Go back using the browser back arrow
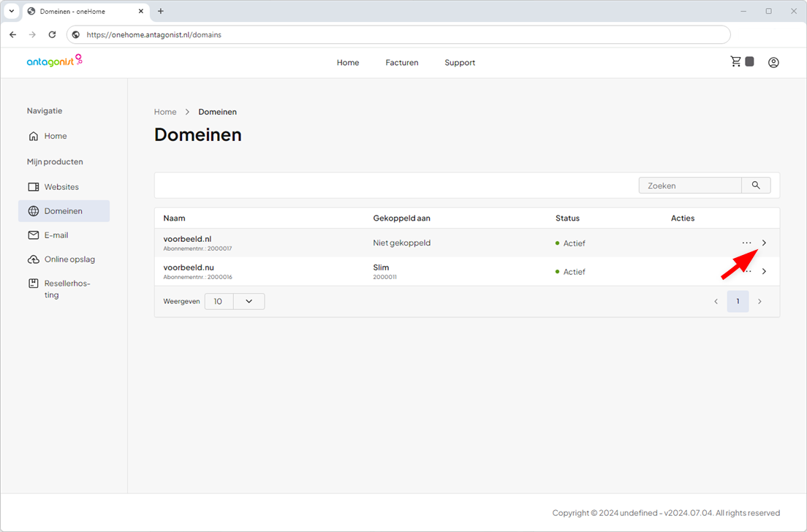Image resolution: width=807 pixels, height=532 pixels. [x=13, y=34]
